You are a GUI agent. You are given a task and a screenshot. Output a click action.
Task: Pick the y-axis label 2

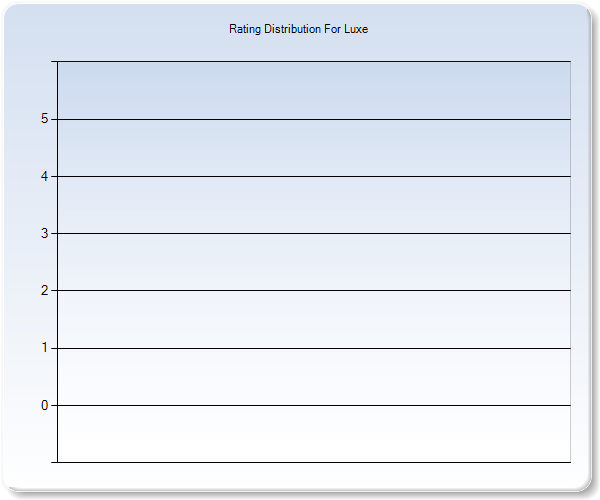click(44, 290)
